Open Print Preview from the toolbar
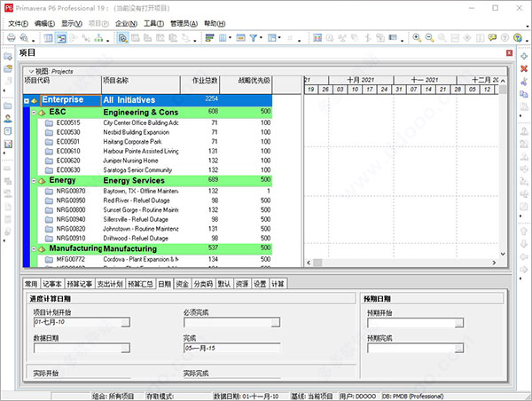 [x=24, y=37]
